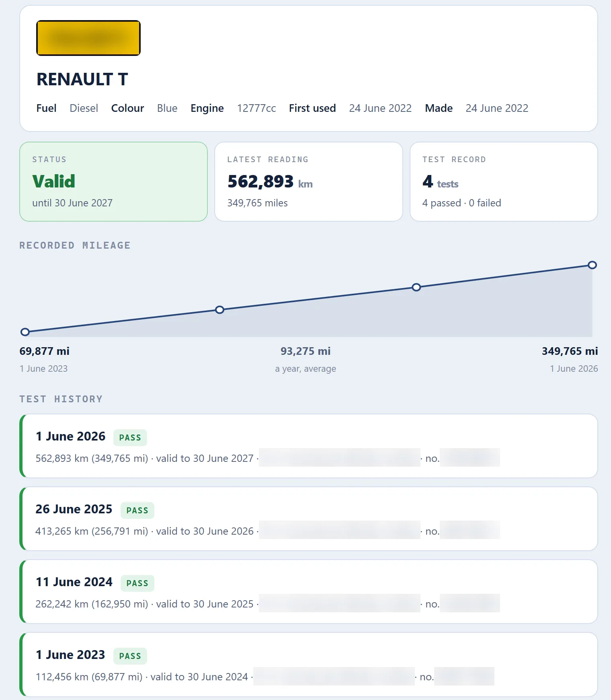
Task: Click the 562,893 km latest reading
Action: pyautogui.click(x=270, y=182)
